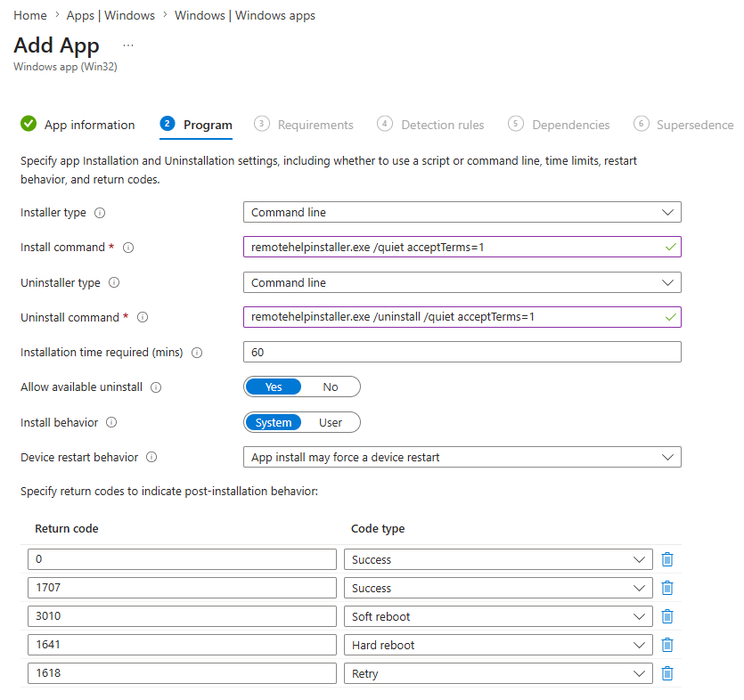744x700 pixels.
Task: Click the info icon beside Allow available uninstall
Action: pyautogui.click(x=156, y=387)
